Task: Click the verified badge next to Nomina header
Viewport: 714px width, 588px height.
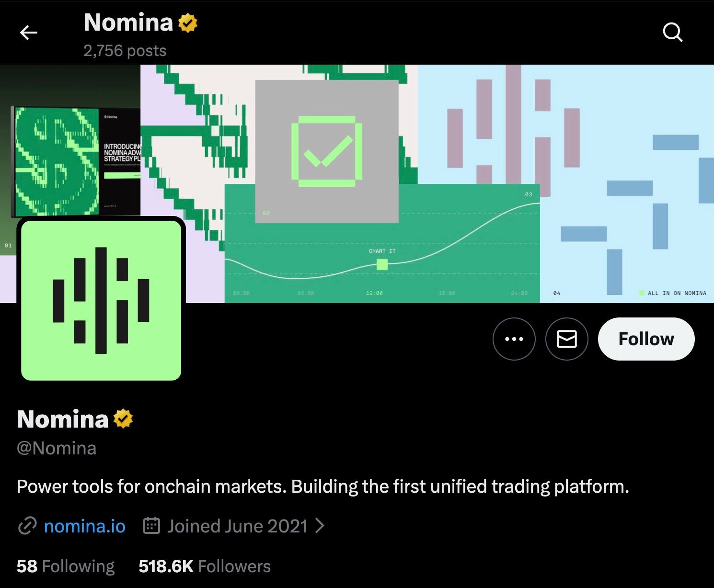Action: 187,23
